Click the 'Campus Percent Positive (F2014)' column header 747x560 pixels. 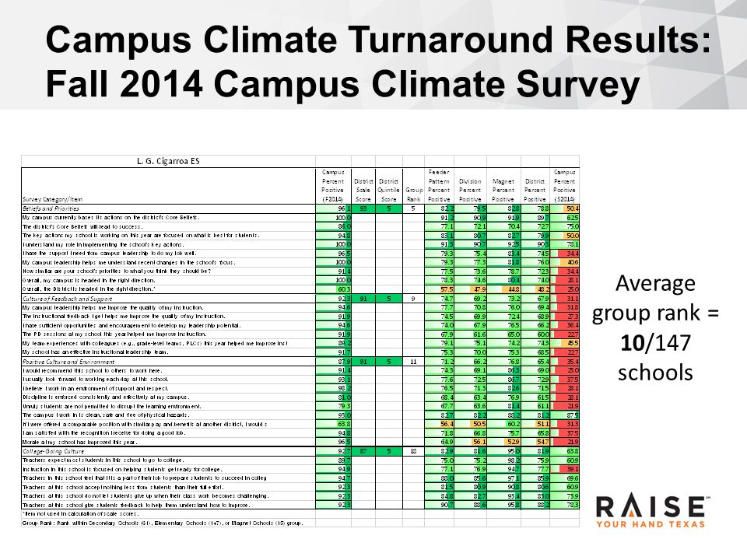(x=332, y=186)
